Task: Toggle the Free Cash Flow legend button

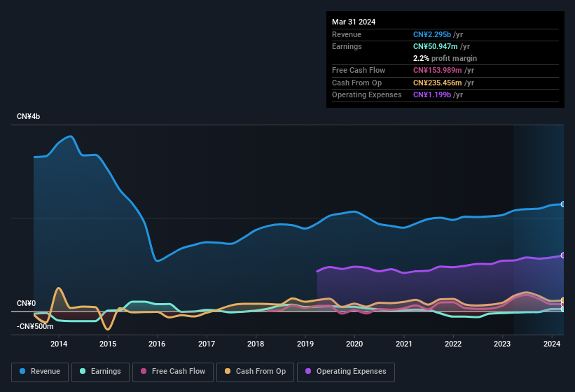Action: click(x=173, y=372)
